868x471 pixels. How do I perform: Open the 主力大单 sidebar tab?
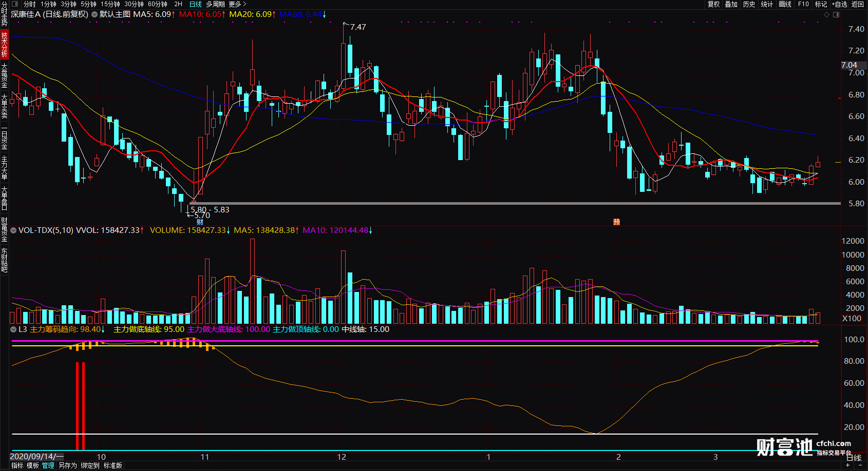click(x=4, y=168)
